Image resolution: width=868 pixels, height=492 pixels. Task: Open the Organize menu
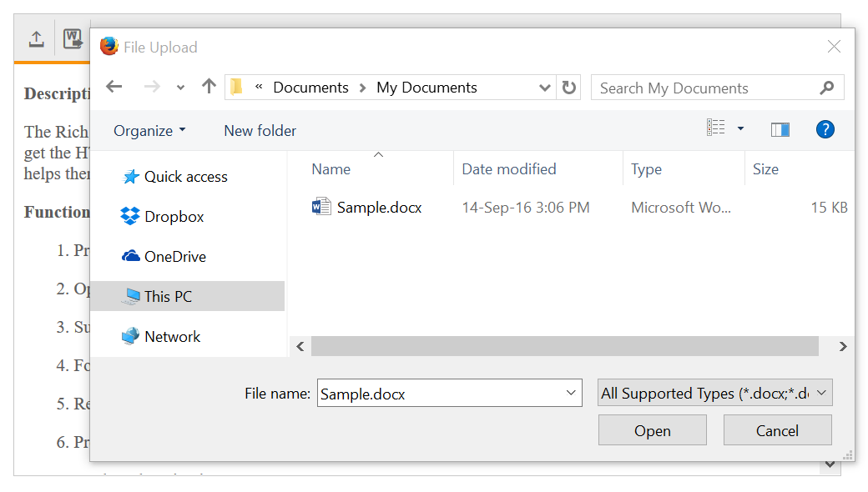[149, 131]
